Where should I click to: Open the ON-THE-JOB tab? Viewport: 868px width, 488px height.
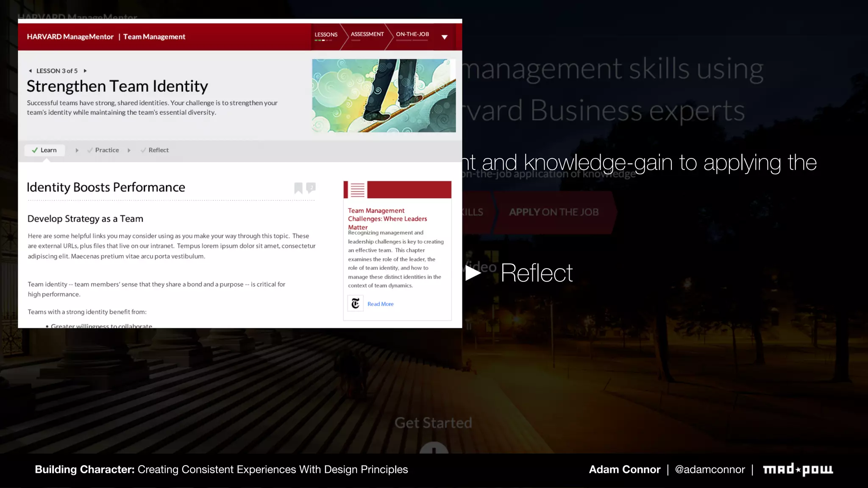[412, 34]
